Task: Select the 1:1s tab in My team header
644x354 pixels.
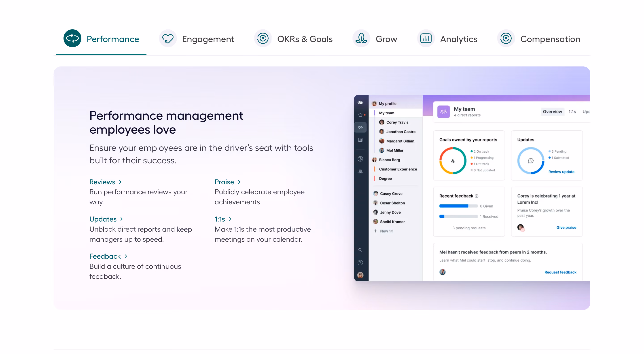Action: click(x=572, y=112)
